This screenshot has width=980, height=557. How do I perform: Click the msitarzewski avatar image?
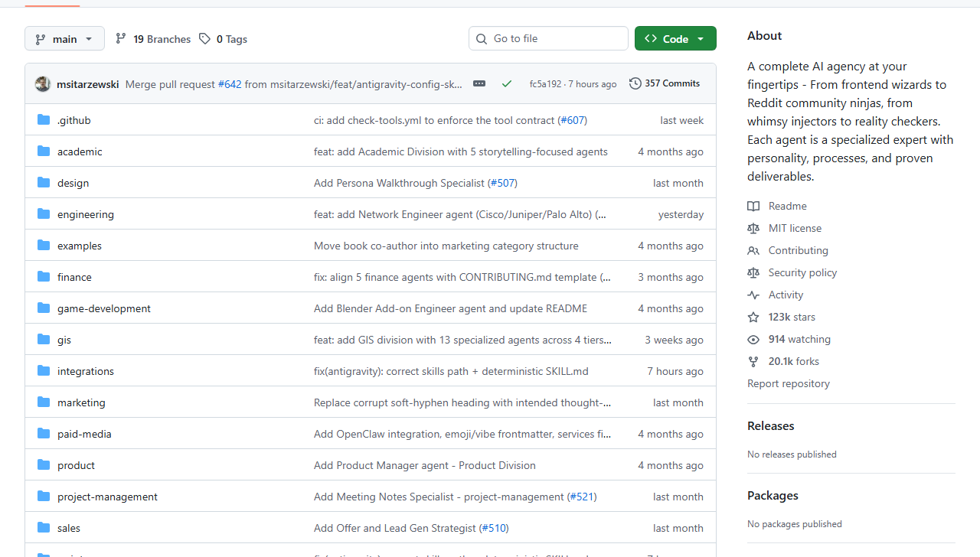tap(43, 84)
